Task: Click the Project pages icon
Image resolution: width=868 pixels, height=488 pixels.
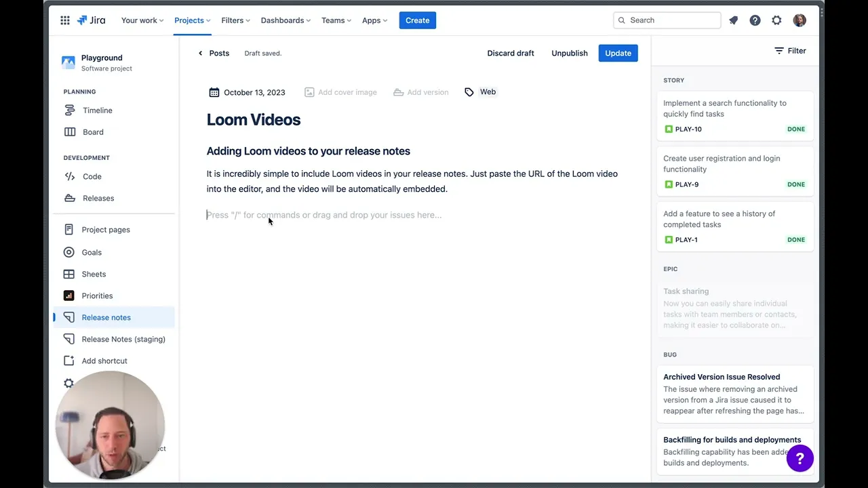Action: pos(68,230)
